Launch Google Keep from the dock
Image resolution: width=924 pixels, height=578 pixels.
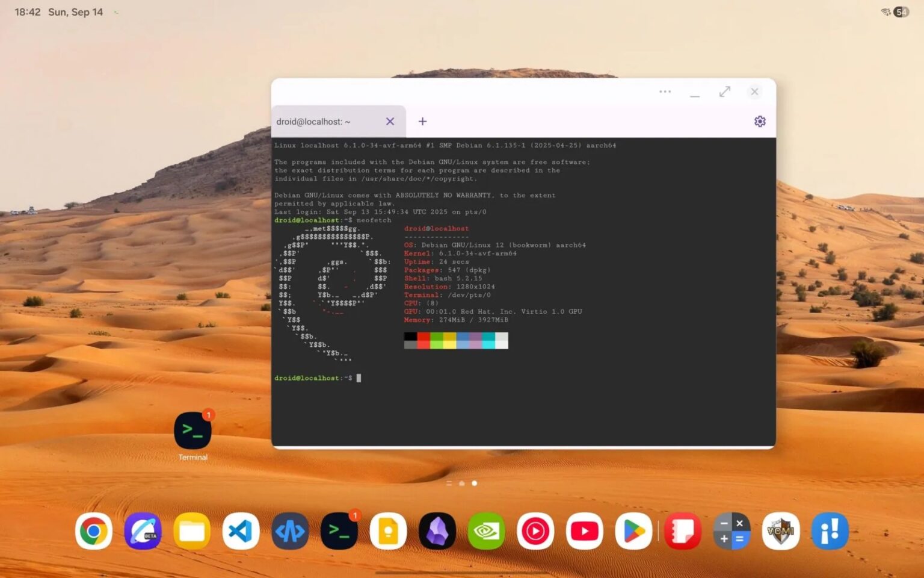388,530
